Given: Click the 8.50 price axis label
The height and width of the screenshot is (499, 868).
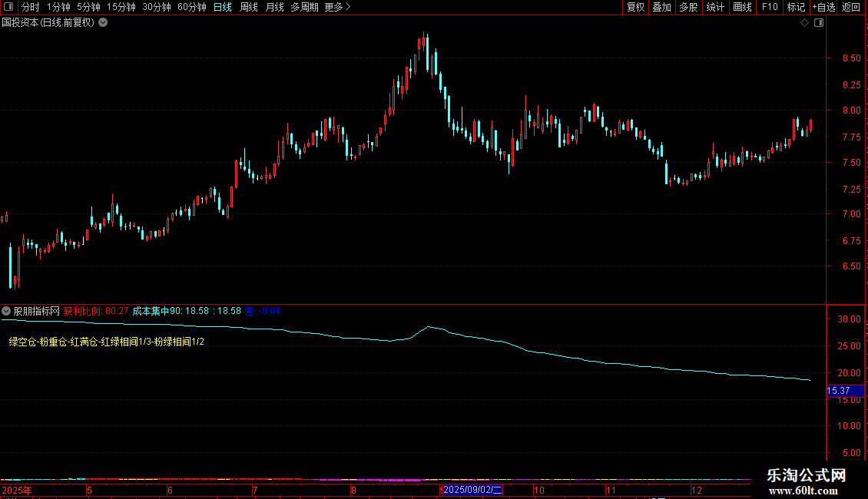Looking at the screenshot, I should [x=851, y=58].
